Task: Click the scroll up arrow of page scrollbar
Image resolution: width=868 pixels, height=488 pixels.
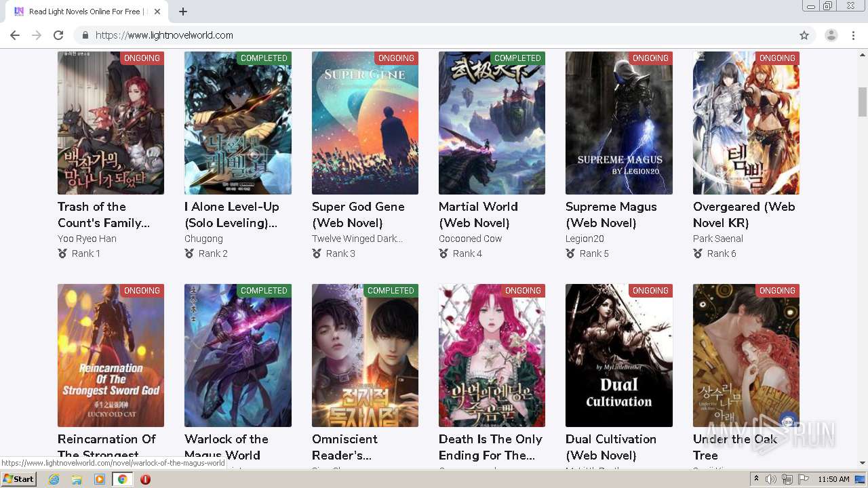Action: coord(863,56)
